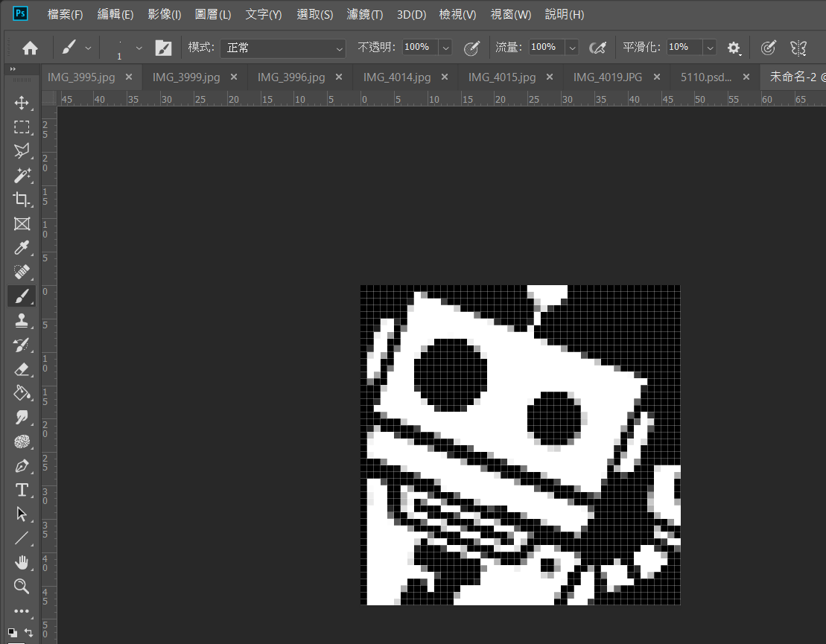The image size is (826, 644).
Task: Activate the Horizontal Type tool
Action: [x=22, y=490]
